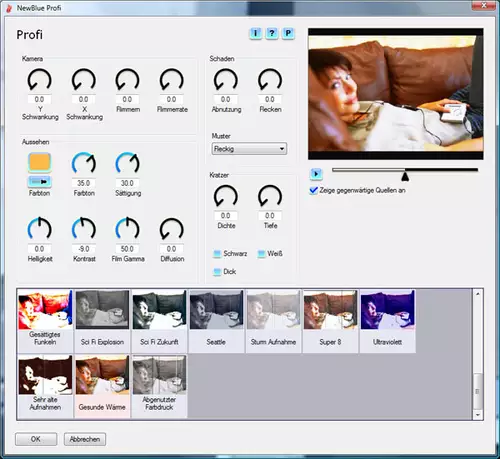Click the Sättigung value field 30.0

[x=127, y=183]
